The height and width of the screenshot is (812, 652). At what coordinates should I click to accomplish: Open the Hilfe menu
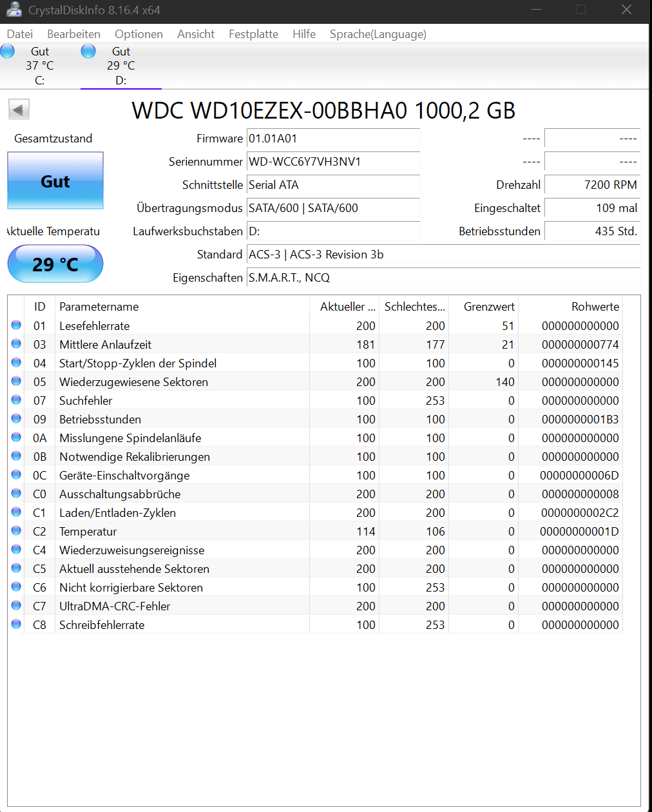(x=304, y=34)
